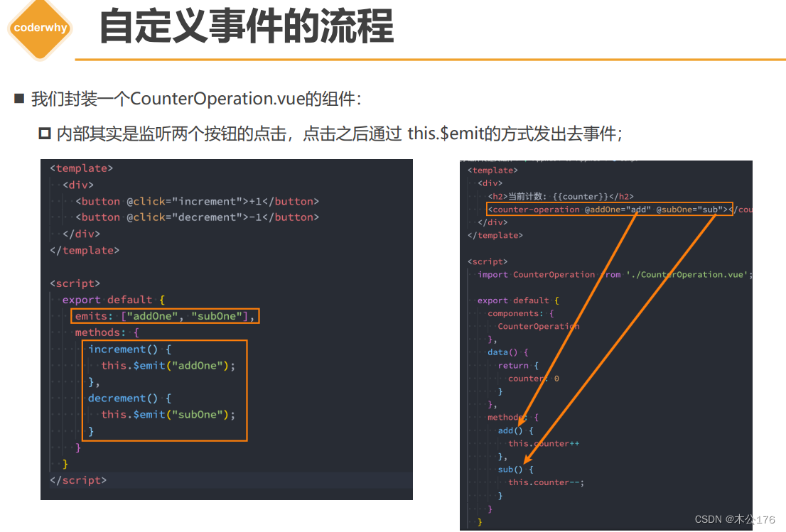The height and width of the screenshot is (532, 786).
Task: Click the -1 button code line
Action: (x=192, y=217)
